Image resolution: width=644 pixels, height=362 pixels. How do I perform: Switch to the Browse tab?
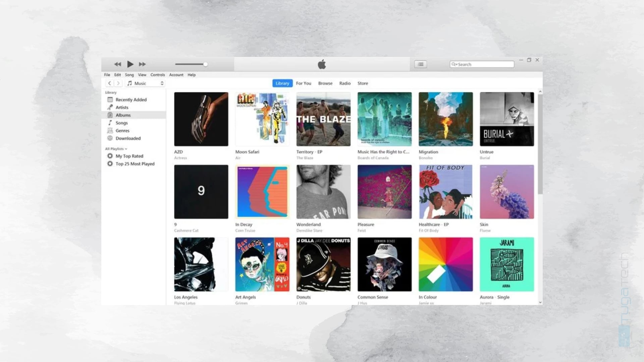[325, 83]
